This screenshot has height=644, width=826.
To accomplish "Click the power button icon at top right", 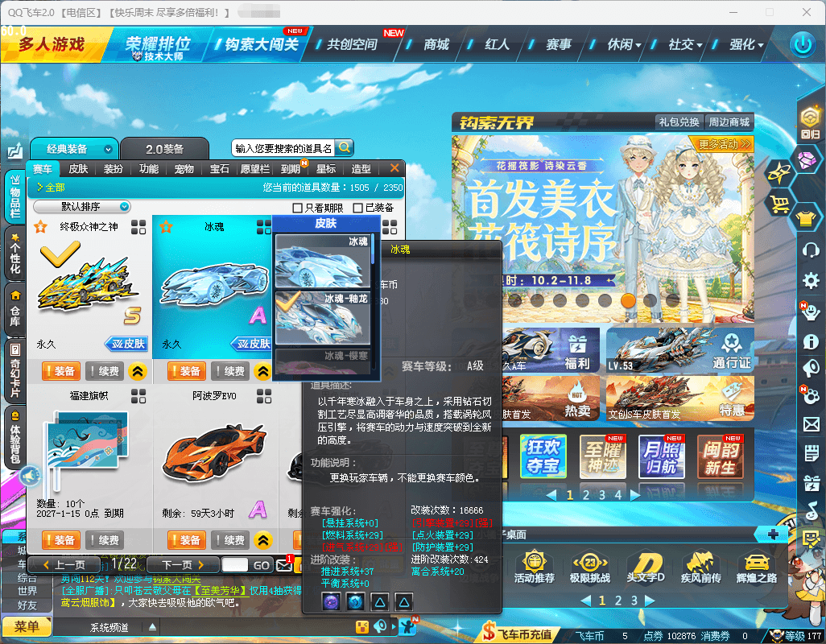I will [x=803, y=44].
